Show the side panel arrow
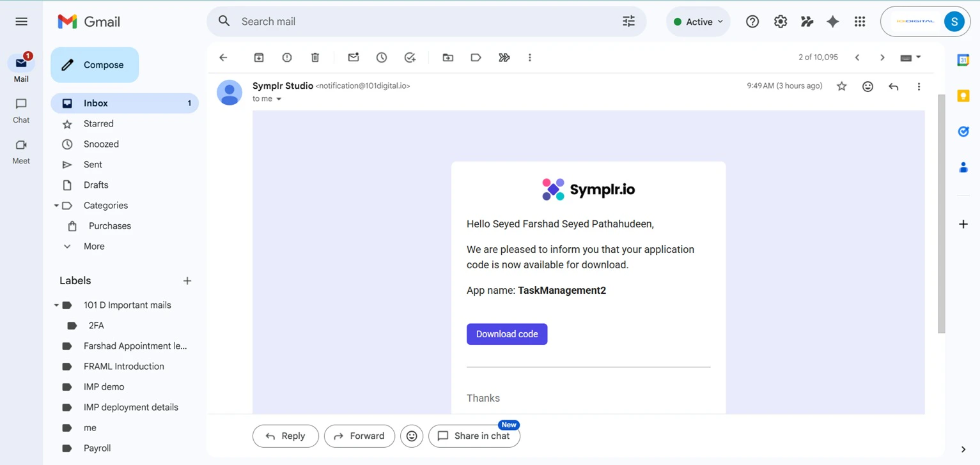Viewport: 980px width, 465px height. (x=963, y=449)
